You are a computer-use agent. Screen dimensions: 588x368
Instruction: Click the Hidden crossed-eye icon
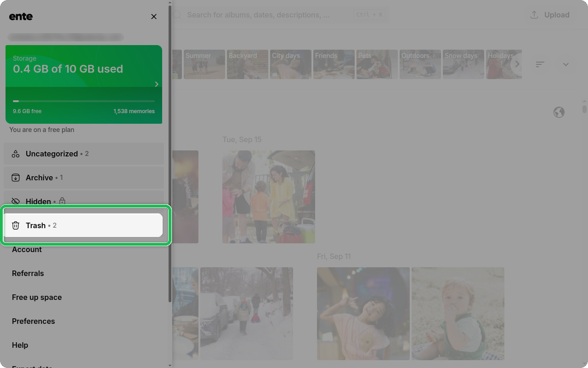click(16, 201)
